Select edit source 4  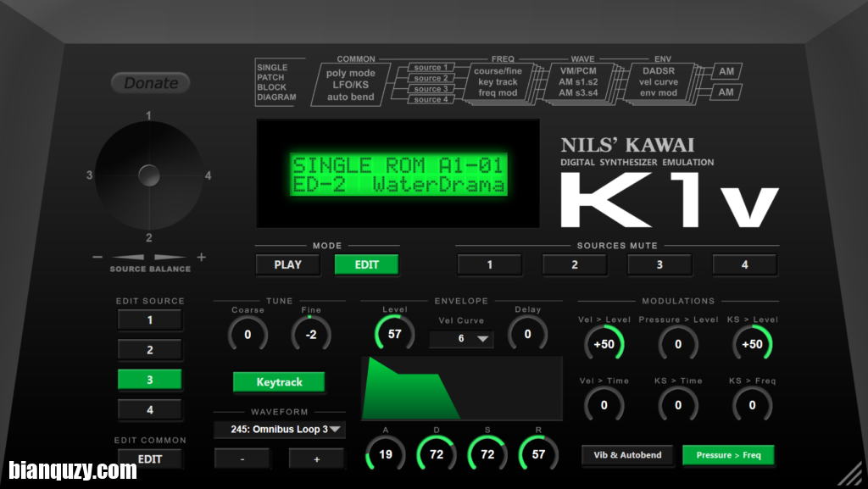coord(149,410)
